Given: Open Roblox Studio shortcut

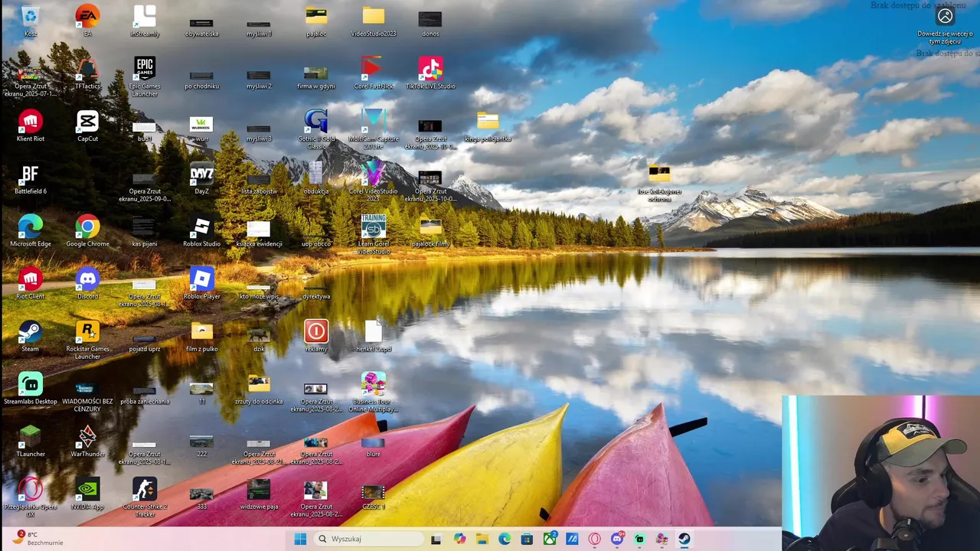Looking at the screenshot, I should tap(201, 231).
